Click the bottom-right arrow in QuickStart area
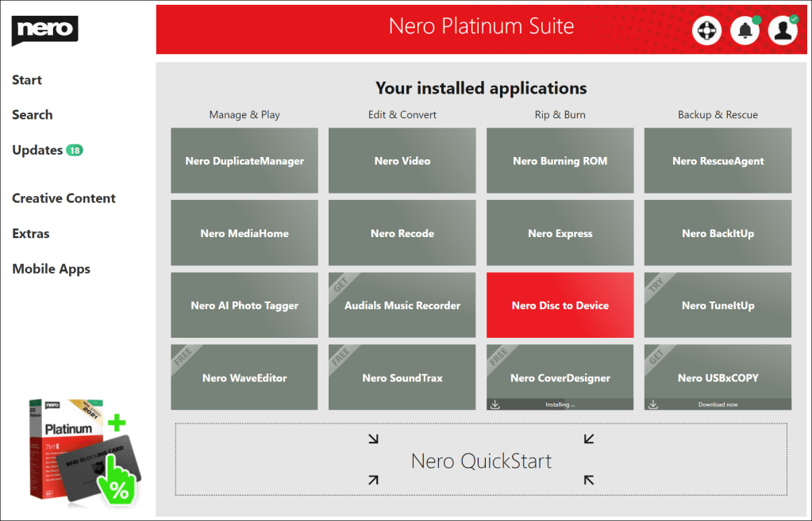Viewport: 812px width, 521px height. (588, 479)
